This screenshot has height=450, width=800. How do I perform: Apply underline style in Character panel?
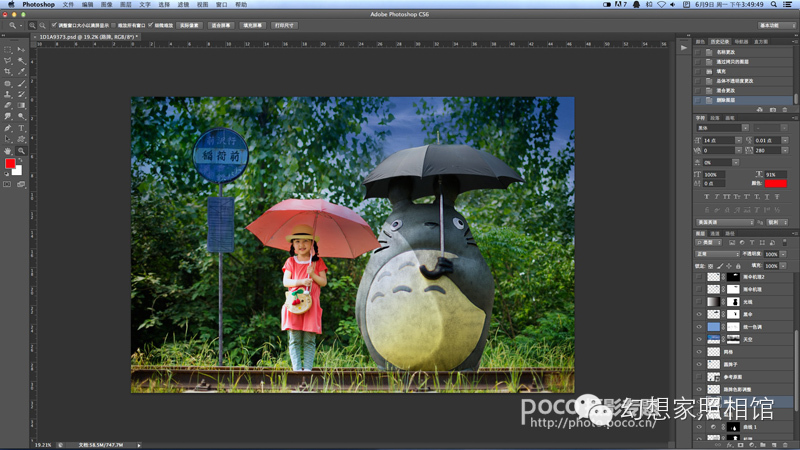(767, 196)
